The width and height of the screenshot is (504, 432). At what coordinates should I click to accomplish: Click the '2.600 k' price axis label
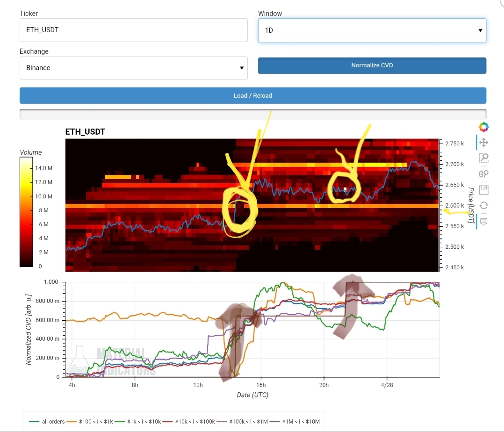[454, 205]
